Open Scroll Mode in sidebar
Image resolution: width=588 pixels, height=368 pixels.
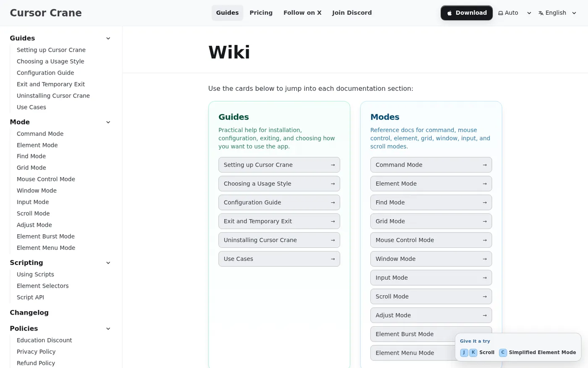tap(33, 213)
